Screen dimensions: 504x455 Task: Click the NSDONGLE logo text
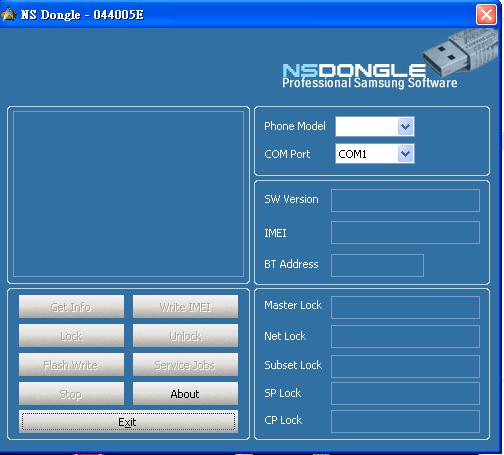[x=354, y=70]
